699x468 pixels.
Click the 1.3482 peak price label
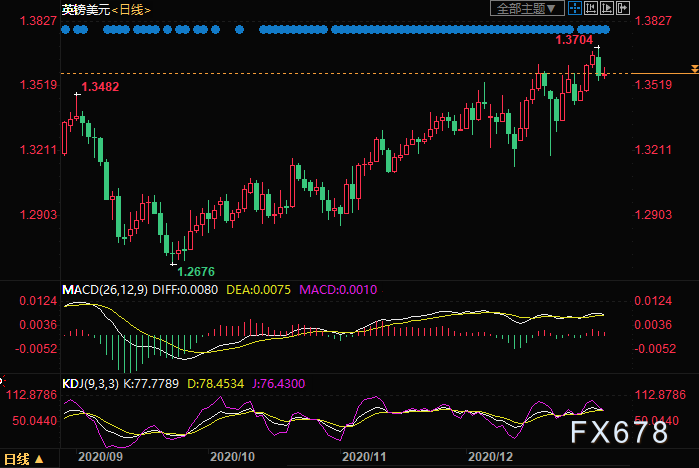tap(100, 87)
